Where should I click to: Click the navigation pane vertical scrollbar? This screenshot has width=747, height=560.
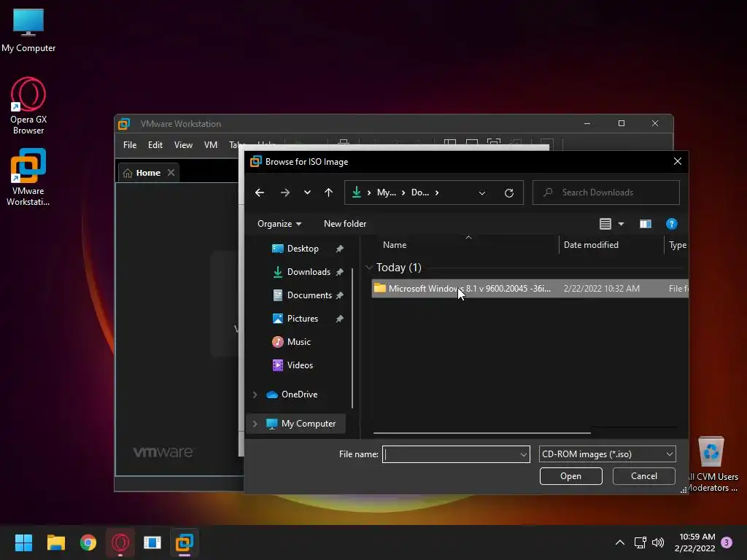coord(352,338)
